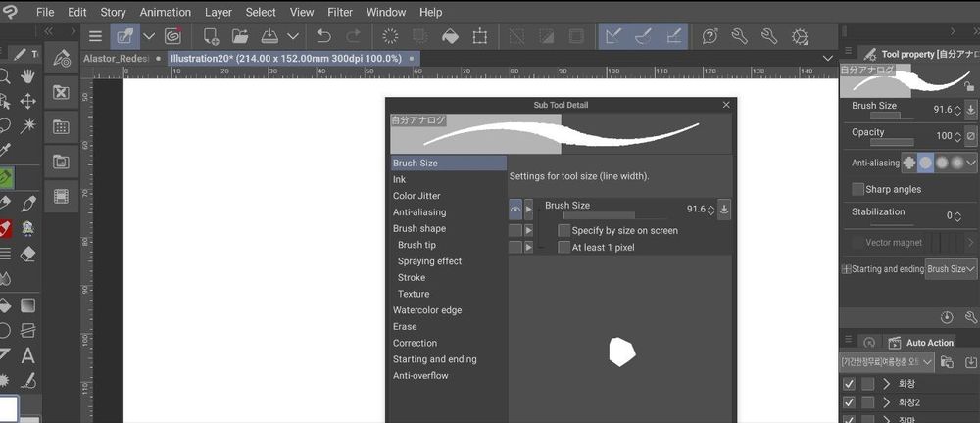980x423 pixels.
Task: Select the Frame border tool
Action: coord(27,330)
